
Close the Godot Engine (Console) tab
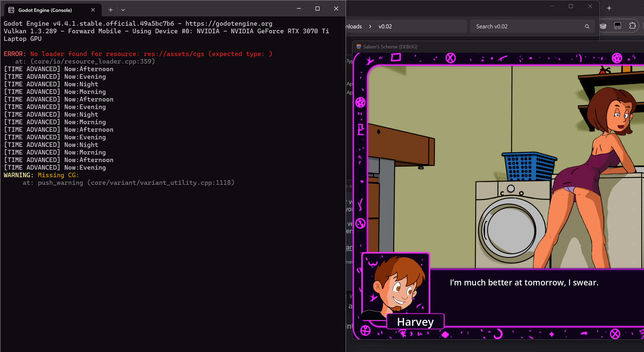pos(93,10)
